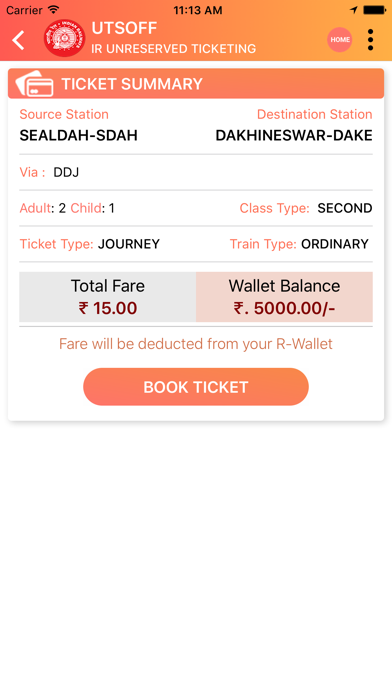Open the three-dot overflow menu

[370, 40]
